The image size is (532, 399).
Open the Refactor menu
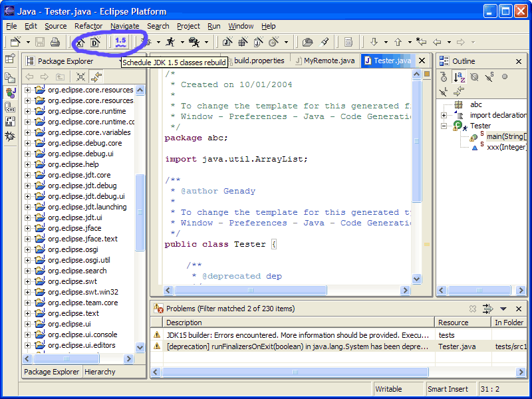click(88, 26)
